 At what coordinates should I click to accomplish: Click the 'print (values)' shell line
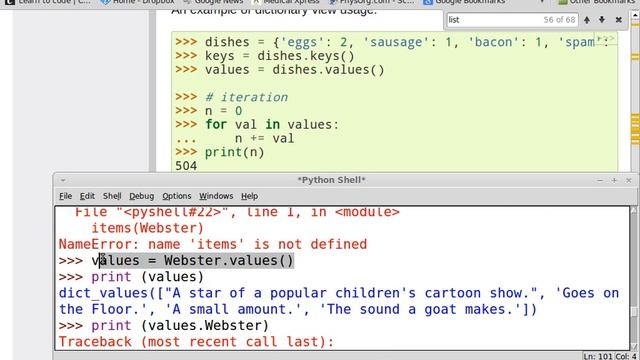pyautogui.click(x=147, y=277)
